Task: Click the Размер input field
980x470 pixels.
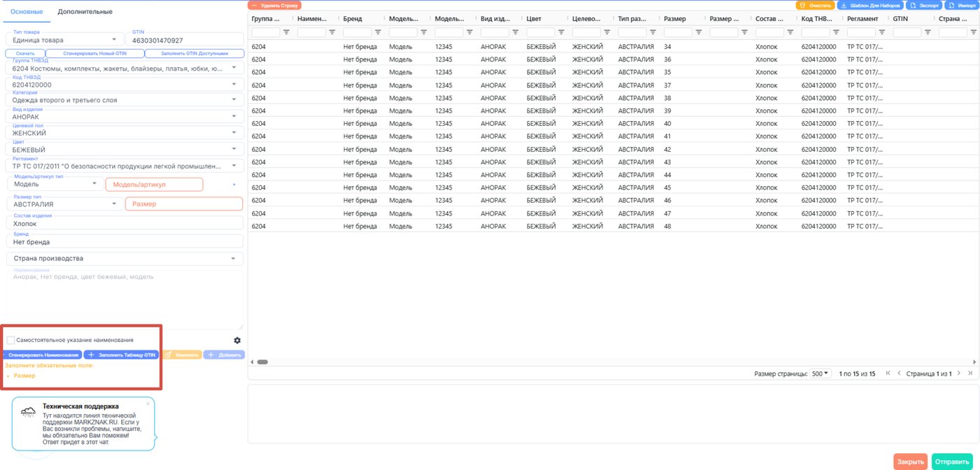Action: [183, 204]
